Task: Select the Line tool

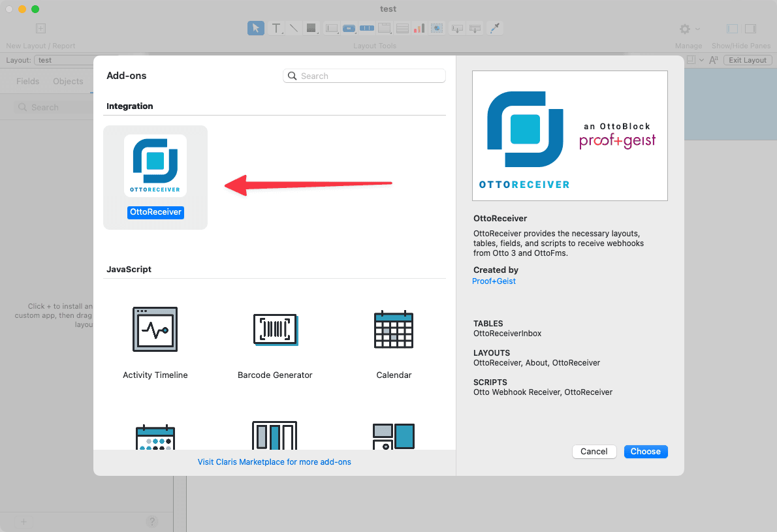Action: (x=293, y=28)
